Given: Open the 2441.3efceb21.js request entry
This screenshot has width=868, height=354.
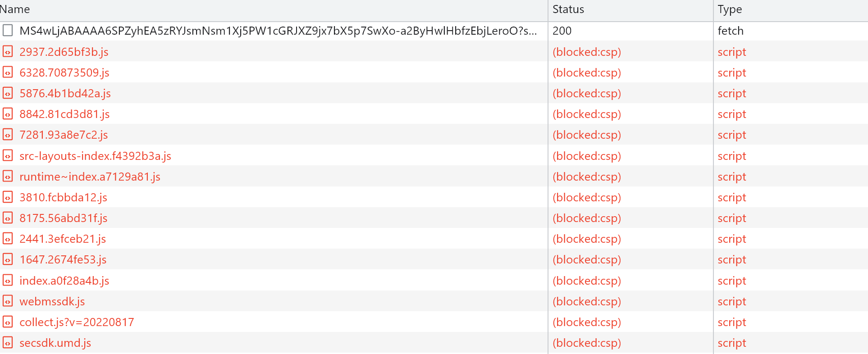Looking at the screenshot, I should [x=63, y=239].
